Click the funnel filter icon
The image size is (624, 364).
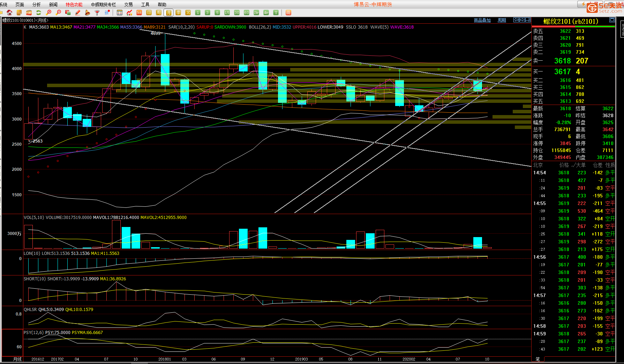97,13
